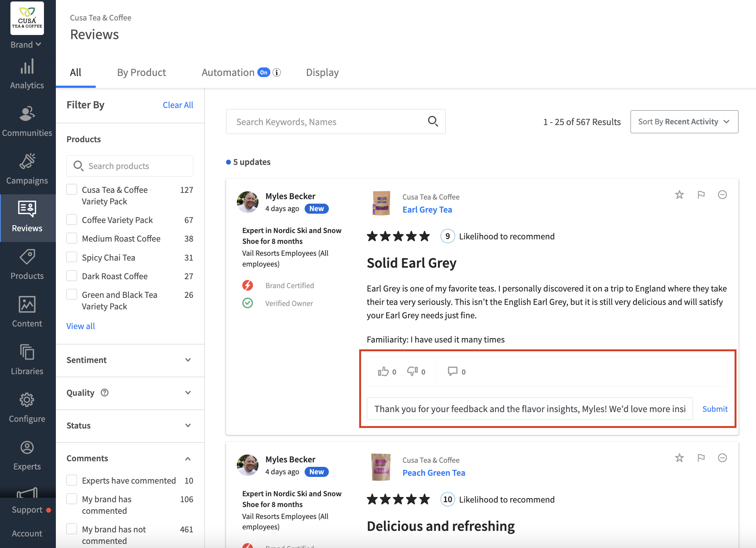Image resolution: width=756 pixels, height=548 pixels.
Task: Thumbs down the Solid Earl Grey review
Action: point(412,372)
